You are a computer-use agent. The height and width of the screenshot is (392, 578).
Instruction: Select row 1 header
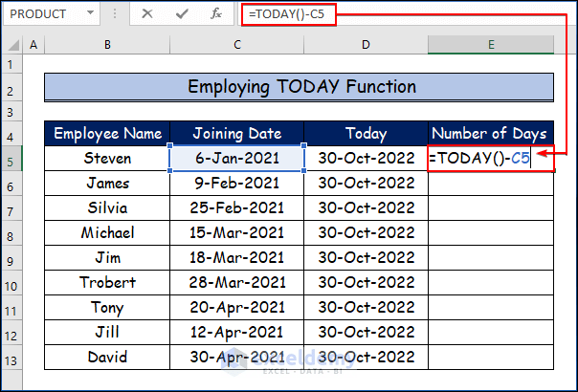(x=11, y=64)
